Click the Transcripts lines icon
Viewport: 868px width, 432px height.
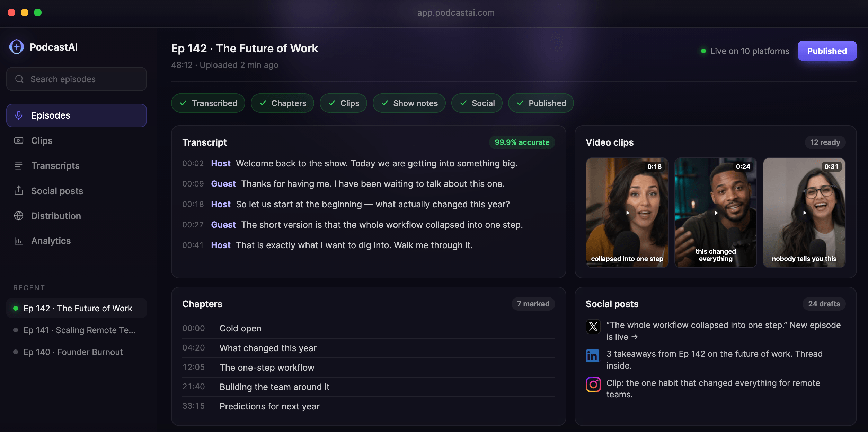pyautogui.click(x=19, y=166)
